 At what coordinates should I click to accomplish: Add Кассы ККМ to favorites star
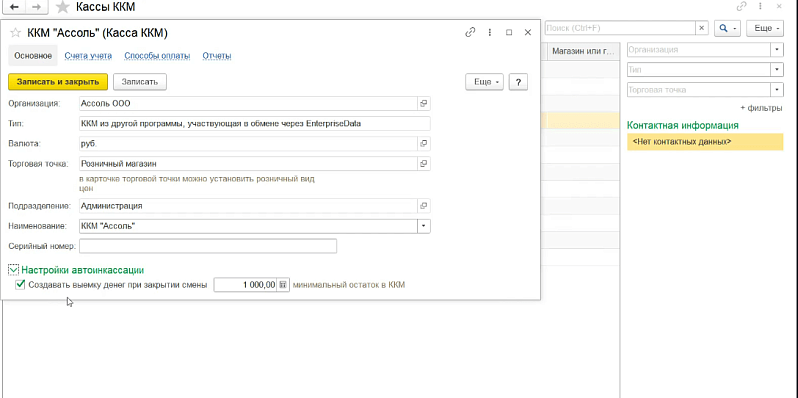tap(63, 7)
